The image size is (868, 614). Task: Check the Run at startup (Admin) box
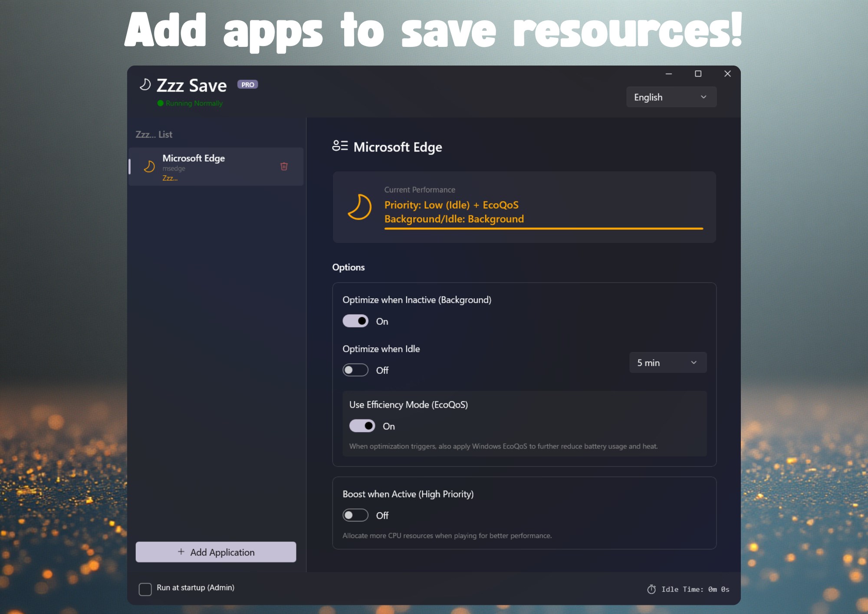click(145, 589)
